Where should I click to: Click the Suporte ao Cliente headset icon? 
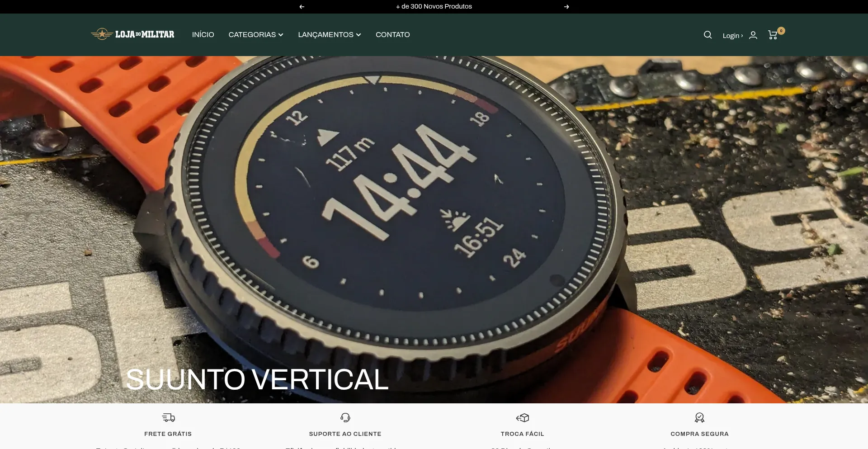pos(345,417)
